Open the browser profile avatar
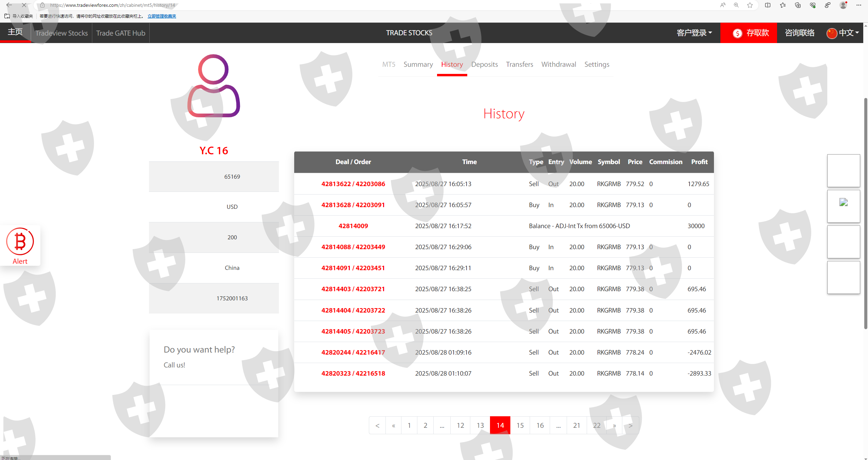The width and height of the screenshot is (868, 460). coord(843,5)
